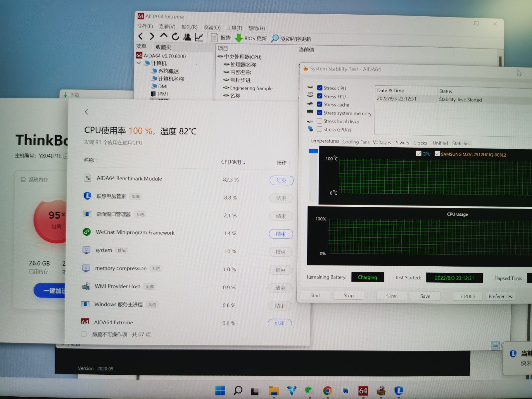
Task: Select the AIDA64 v6.70.6000 root node
Action: point(161,56)
